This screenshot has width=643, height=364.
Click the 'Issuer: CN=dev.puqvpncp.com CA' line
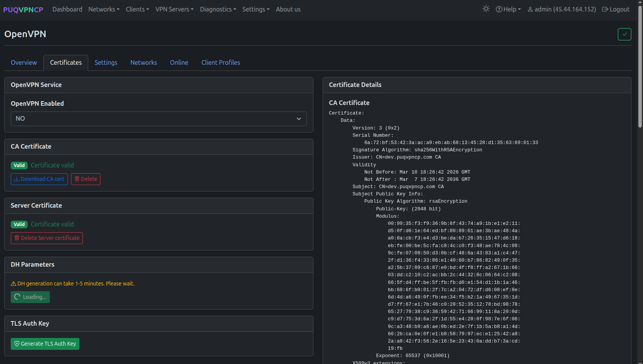(397, 157)
